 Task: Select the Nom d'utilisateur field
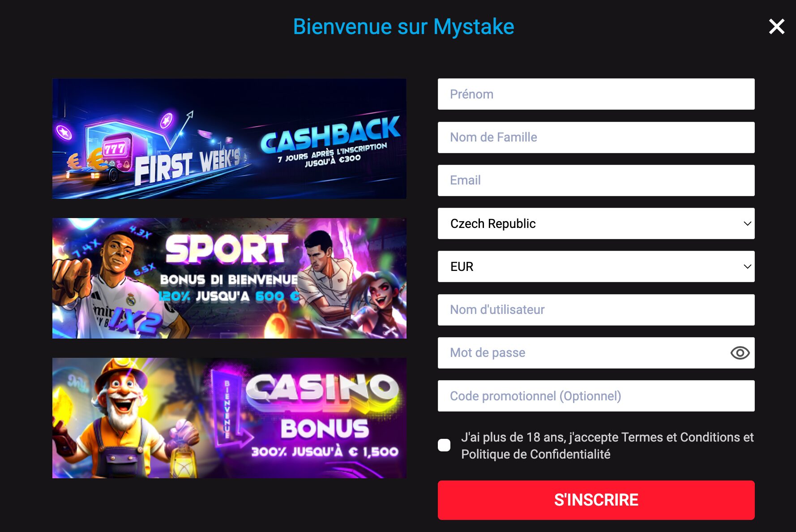596,310
